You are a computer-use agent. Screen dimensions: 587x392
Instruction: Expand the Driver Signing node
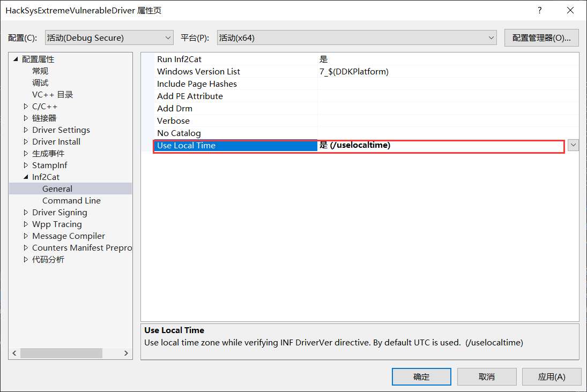pyautogui.click(x=26, y=213)
